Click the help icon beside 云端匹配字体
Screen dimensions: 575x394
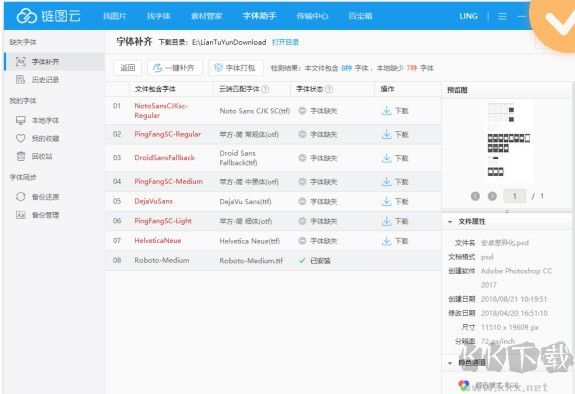pos(266,89)
